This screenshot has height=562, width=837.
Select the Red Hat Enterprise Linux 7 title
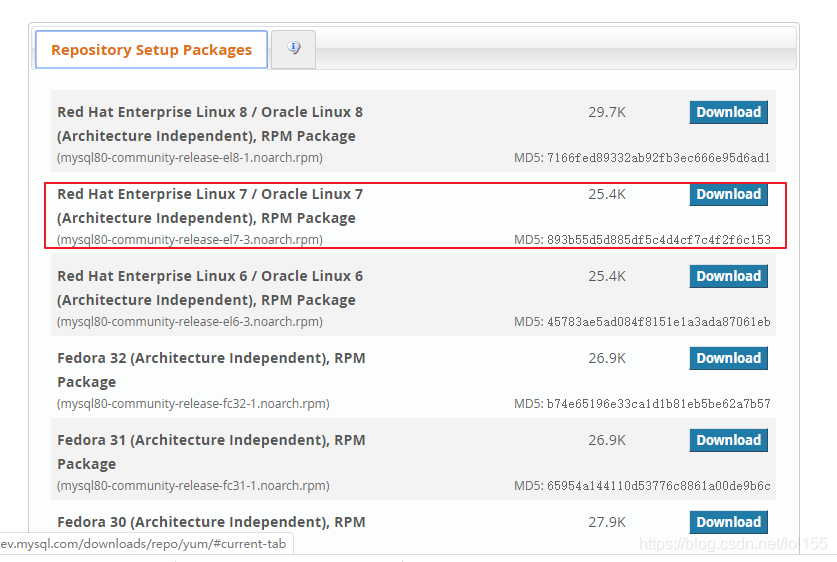coord(210,206)
